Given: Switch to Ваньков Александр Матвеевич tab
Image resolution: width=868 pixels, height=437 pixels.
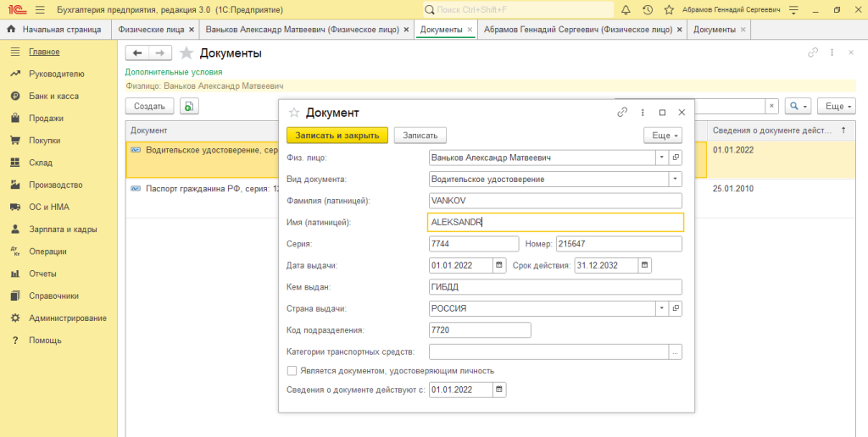Looking at the screenshot, I should (302, 30).
